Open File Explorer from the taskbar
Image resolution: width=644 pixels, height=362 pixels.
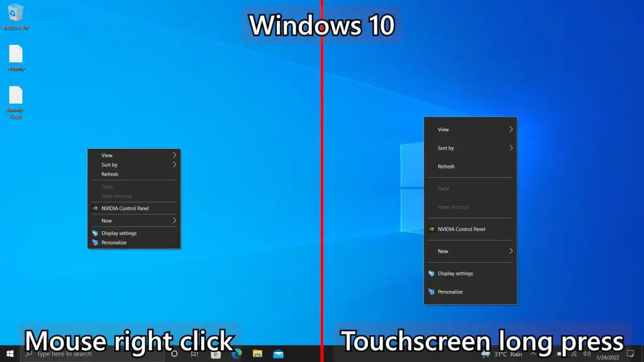(x=257, y=354)
